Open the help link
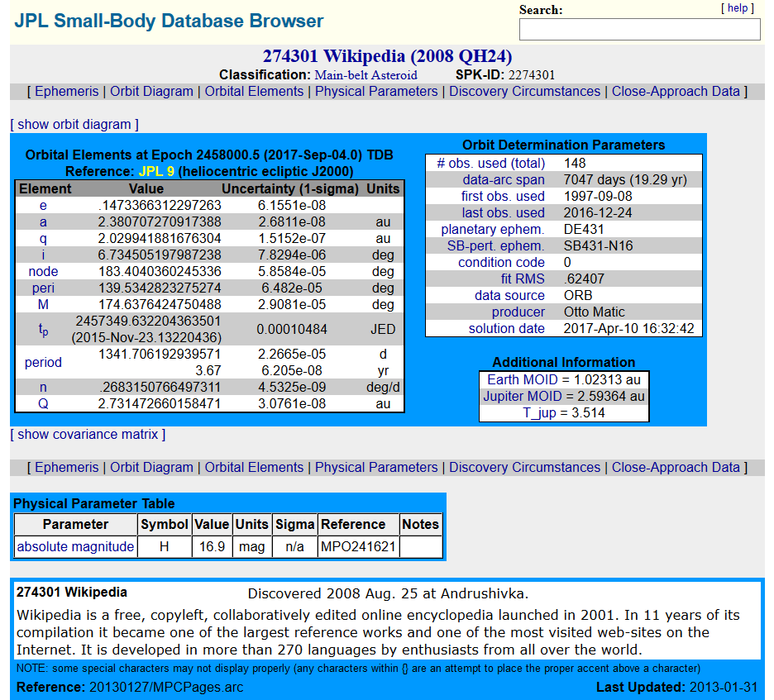The height and width of the screenshot is (700, 774). 738,8
